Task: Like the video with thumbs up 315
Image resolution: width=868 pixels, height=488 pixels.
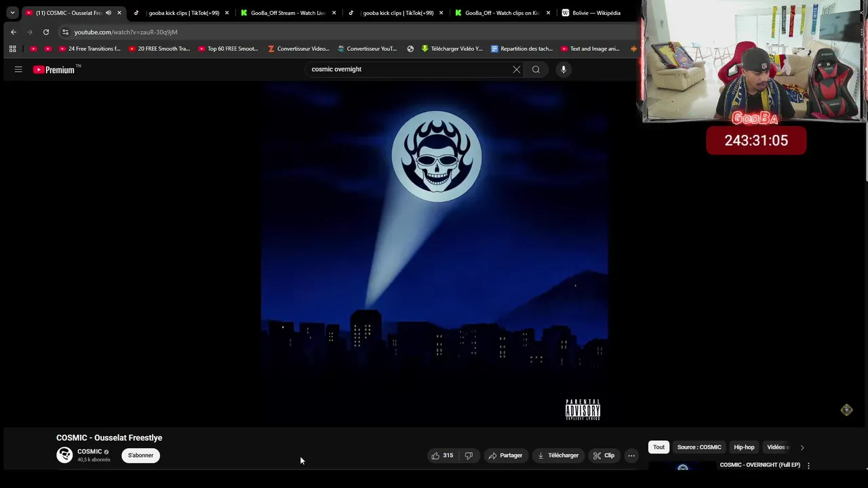Action: [x=442, y=455]
